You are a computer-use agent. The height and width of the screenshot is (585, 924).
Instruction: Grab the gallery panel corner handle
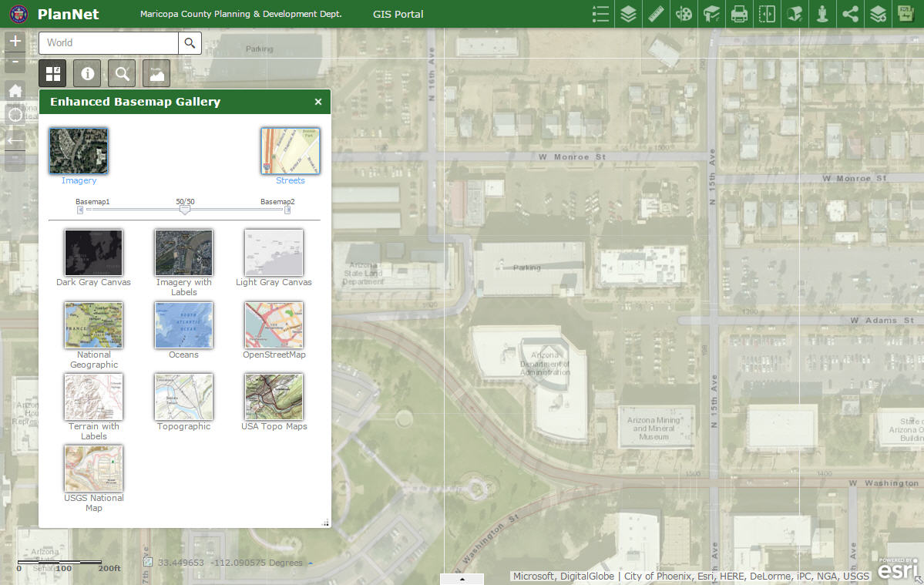pyautogui.click(x=326, y=523)
